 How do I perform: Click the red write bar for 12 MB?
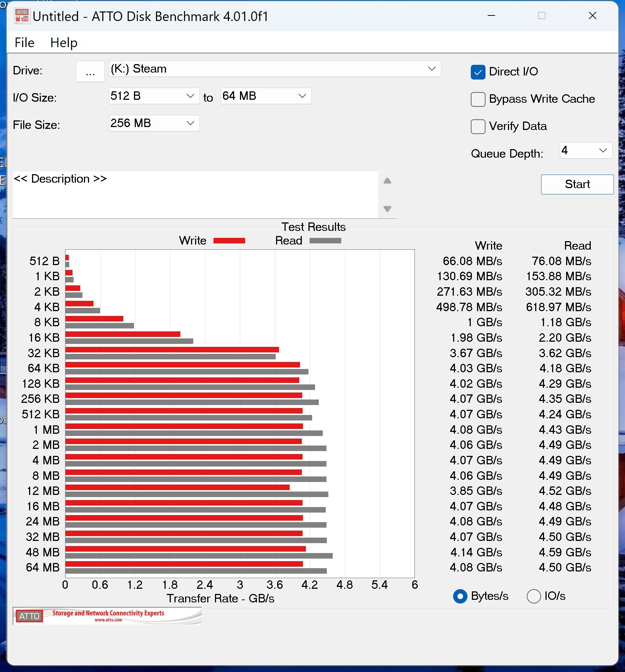(x=177, y=488)
